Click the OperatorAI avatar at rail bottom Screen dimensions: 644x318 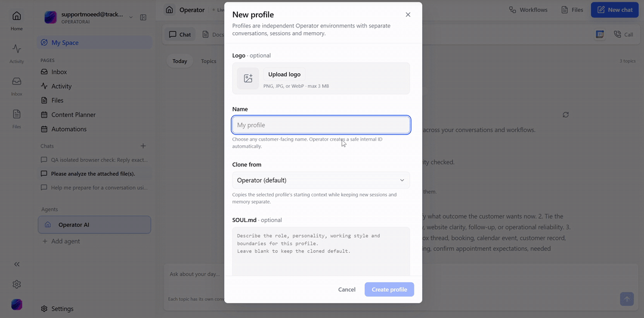point(17,304)
